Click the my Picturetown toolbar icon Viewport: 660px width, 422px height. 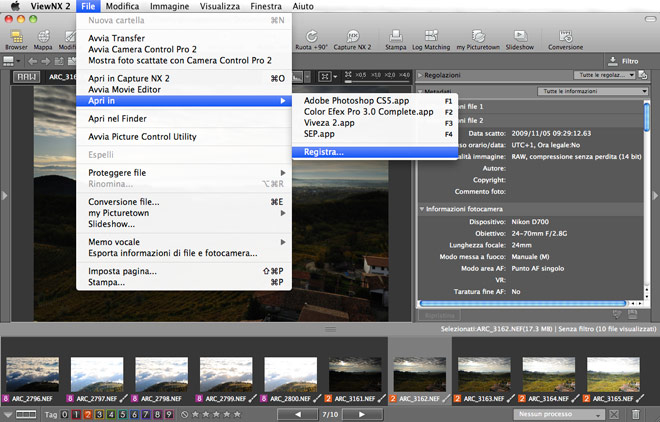(478, 37)
